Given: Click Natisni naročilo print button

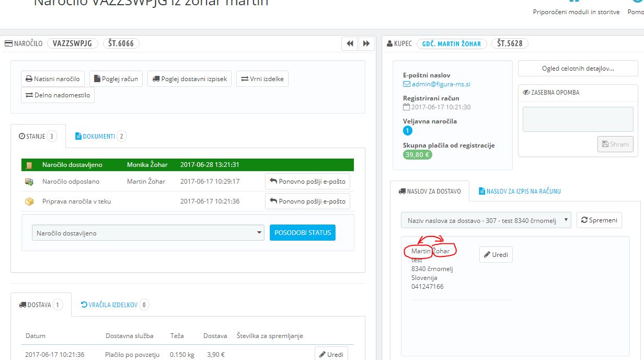Looking at the screenshot, I should pyautogui.click(x=53, y=79).
